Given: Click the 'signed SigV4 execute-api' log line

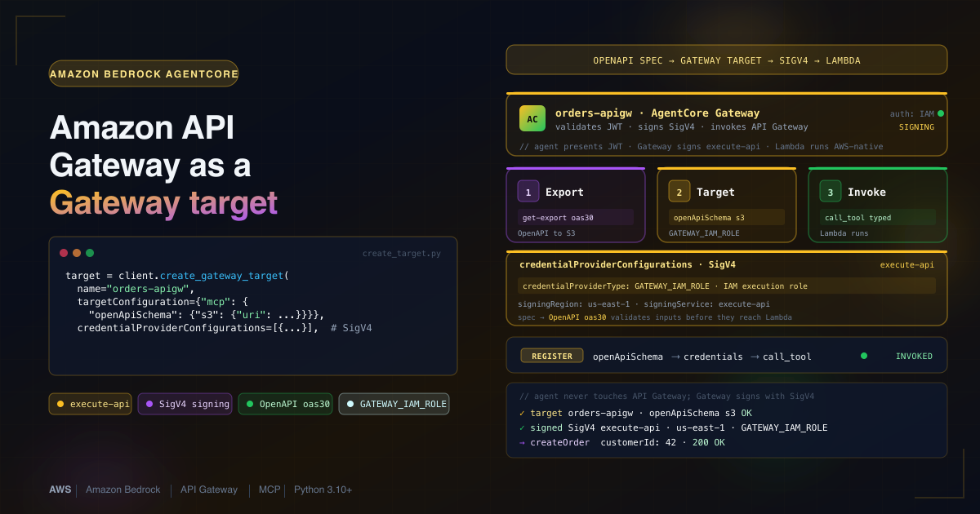Looking at the screenshot, I should pyautogui.click(x=673, y=428).
